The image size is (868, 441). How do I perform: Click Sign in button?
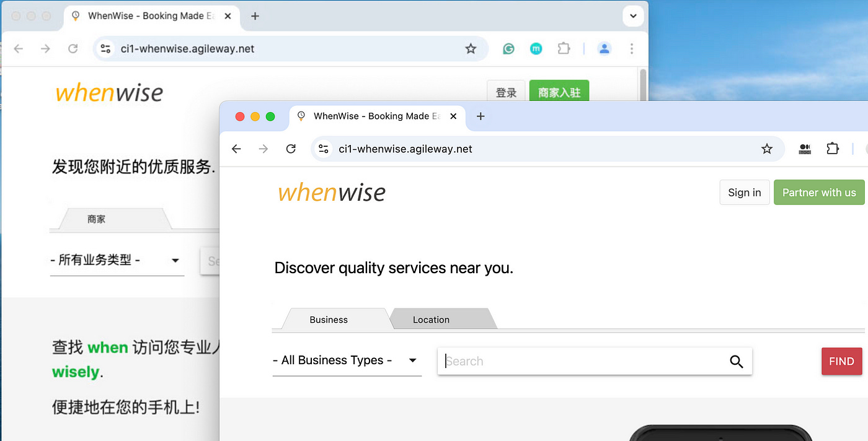(745, 193)
